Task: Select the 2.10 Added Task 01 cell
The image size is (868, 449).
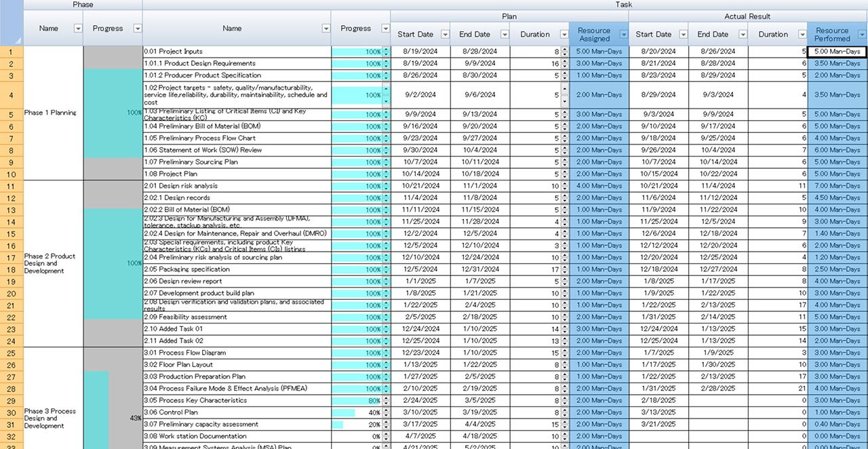Action: click(237, 329)
